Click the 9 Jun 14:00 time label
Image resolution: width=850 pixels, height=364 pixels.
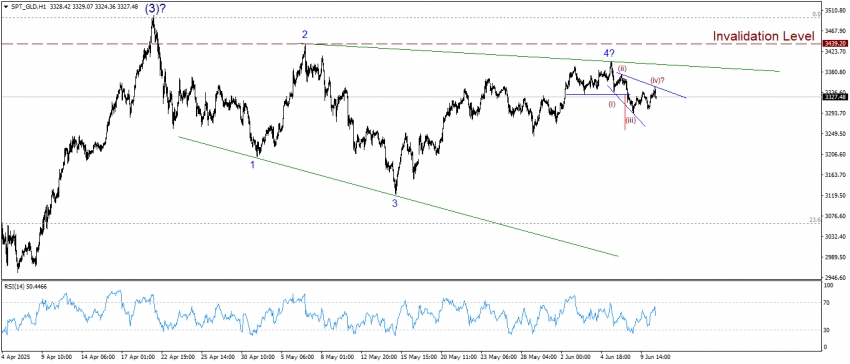[656, 357]
